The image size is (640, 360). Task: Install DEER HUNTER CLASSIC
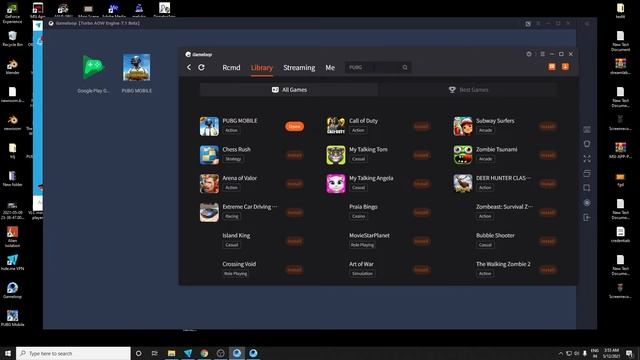pyautogui.click(x=548, y=184)
